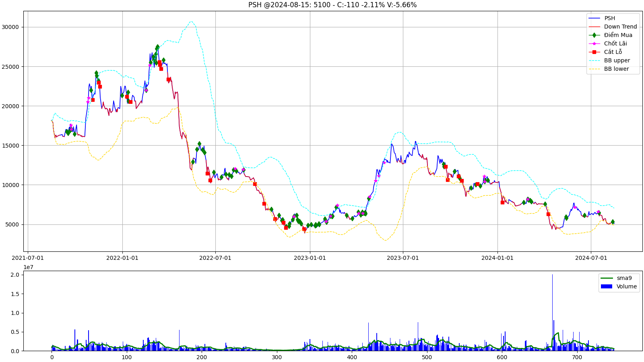Image resolution: width=644 pixels, height=362 pixels.
Task: Click the 300 volume x-axis label
Action: (277, 357)
